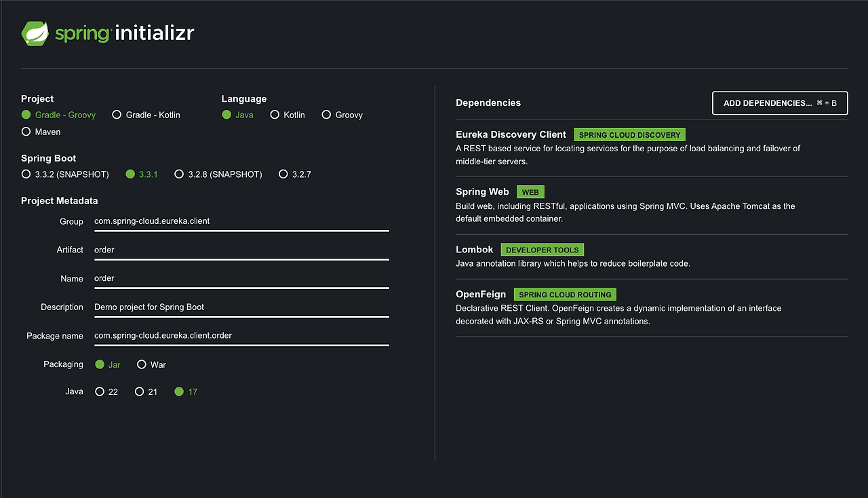
Task: Select Java version 17
Action: 186,391
